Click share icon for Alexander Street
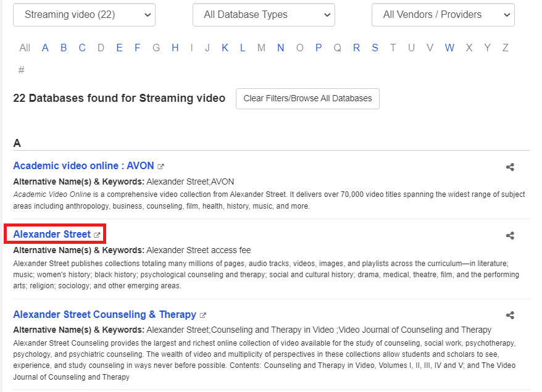 point(510,236)
